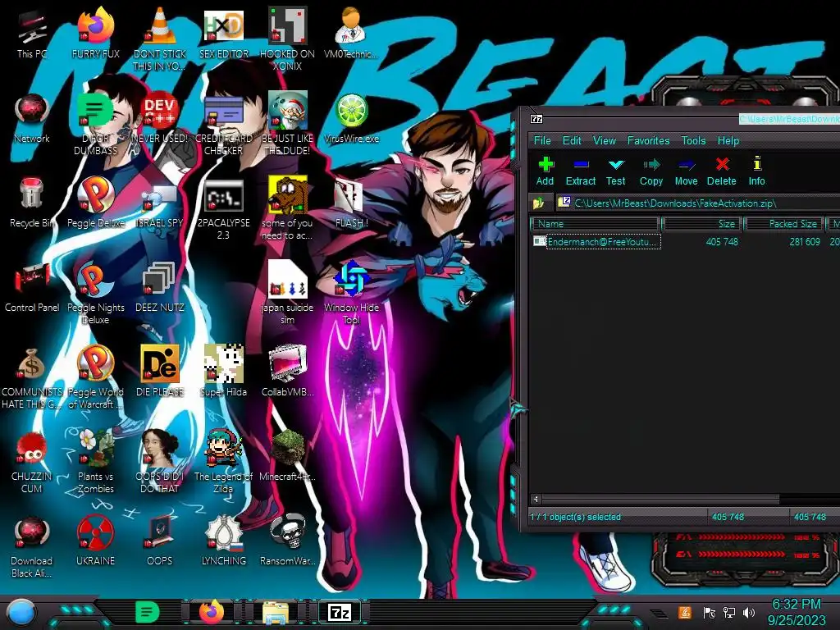
Task: Select the Control Panel icon
Action: click(x=32, y=287)
